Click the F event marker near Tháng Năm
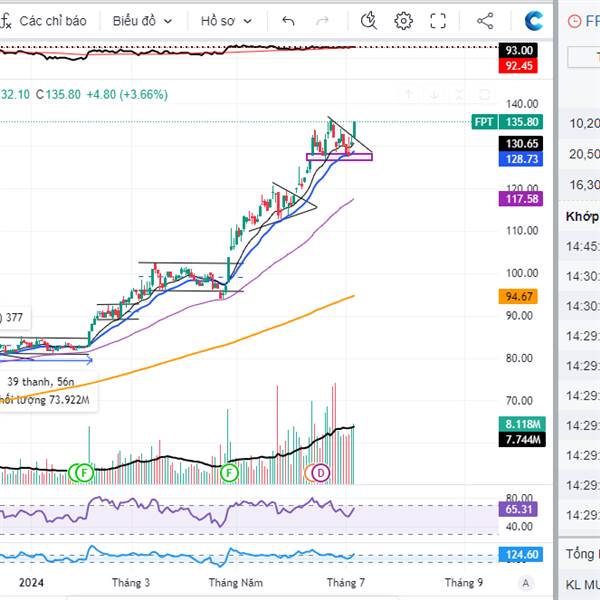The height and width of the screenshot is (600, 600). (229, 473)
